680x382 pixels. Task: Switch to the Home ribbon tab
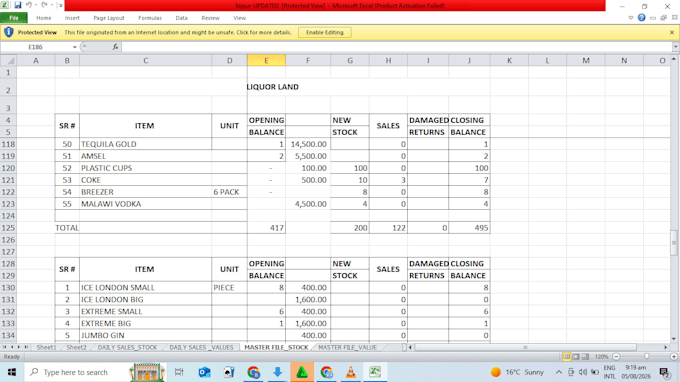click(x=43, y=18)
